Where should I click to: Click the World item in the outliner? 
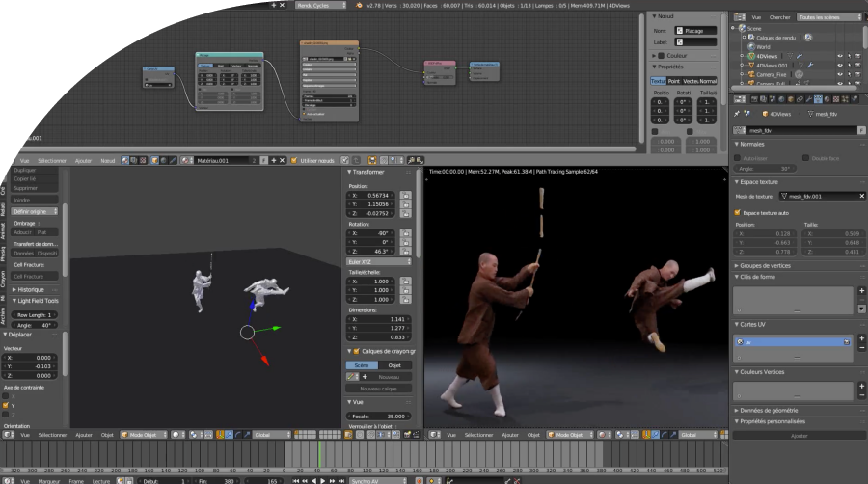(763, 46)
